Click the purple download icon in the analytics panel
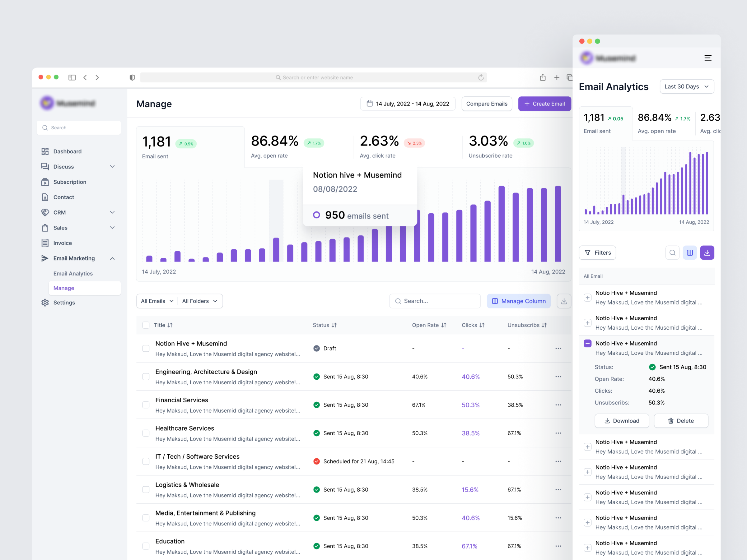The height and width of the screenshot is (560, 747). tap(707, 252)
